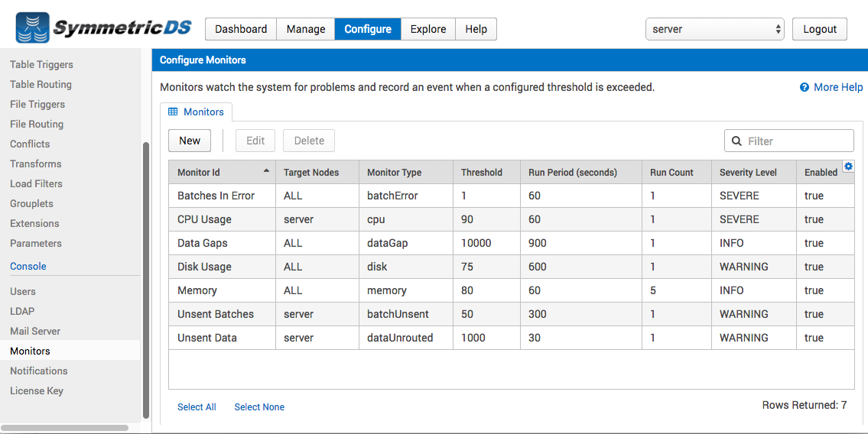Click the Monitors tab grid icon
This screenshot has width=868, height=434.
173,112
